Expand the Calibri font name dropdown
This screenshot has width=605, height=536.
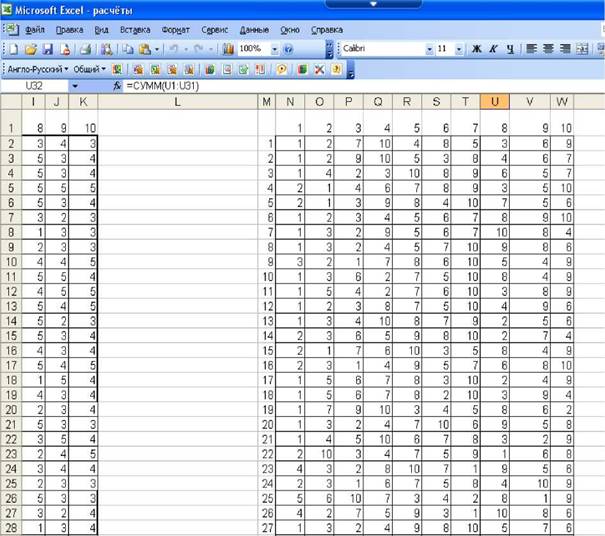(429, 49)
